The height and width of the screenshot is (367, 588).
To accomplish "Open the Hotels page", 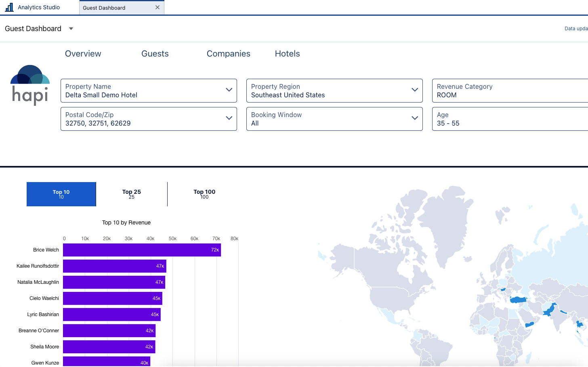I will point(287,54).
